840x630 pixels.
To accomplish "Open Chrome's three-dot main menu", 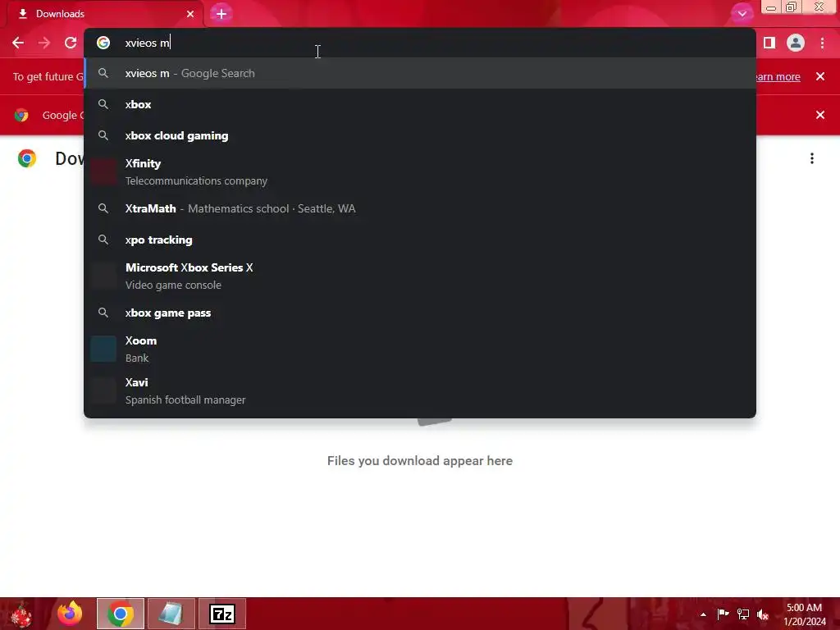I will click(822, 43).
